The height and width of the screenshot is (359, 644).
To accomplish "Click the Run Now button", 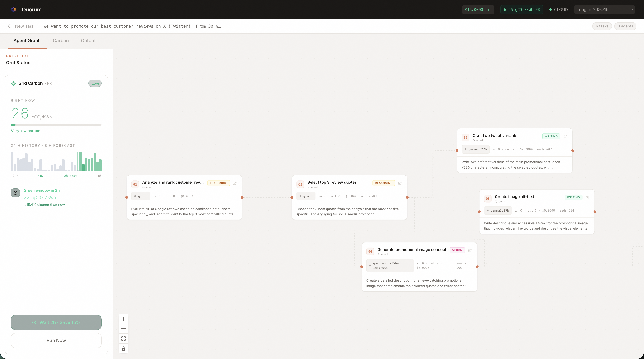I will (56, 340).
